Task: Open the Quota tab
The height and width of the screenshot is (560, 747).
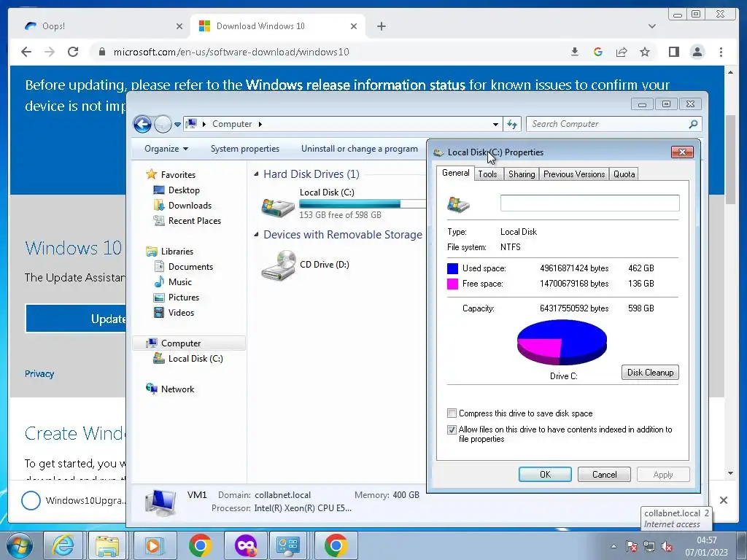Action: point(624,174)
